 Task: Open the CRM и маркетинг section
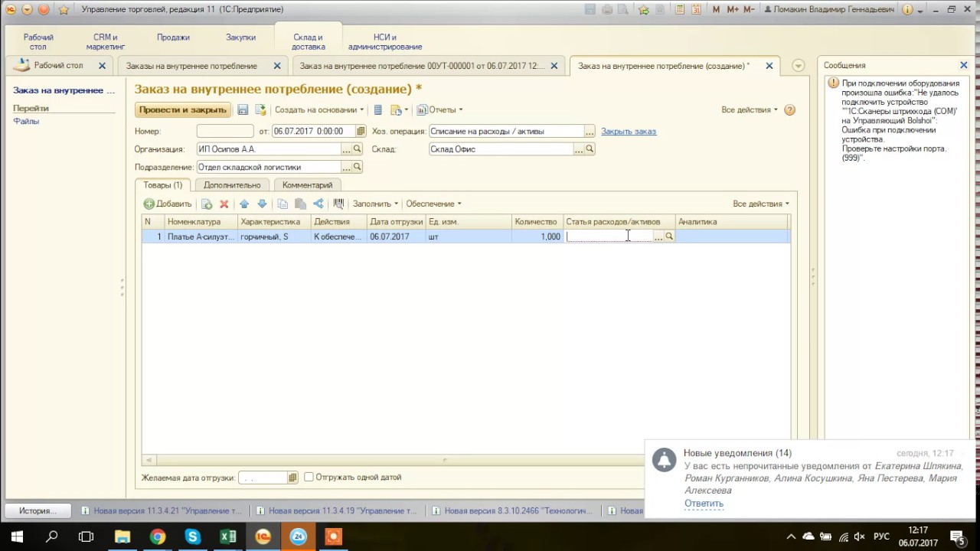click(x=105, y=41)
